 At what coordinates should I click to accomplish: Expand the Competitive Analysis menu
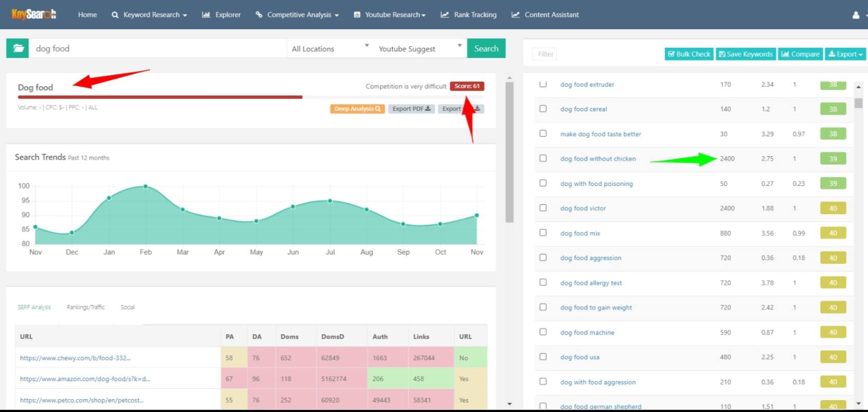click(x=297, y=15)
